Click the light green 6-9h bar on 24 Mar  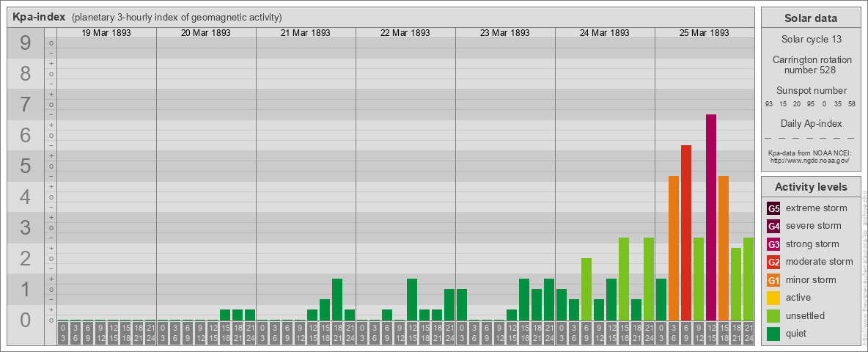pyautogui.click(x=586, y=290)
